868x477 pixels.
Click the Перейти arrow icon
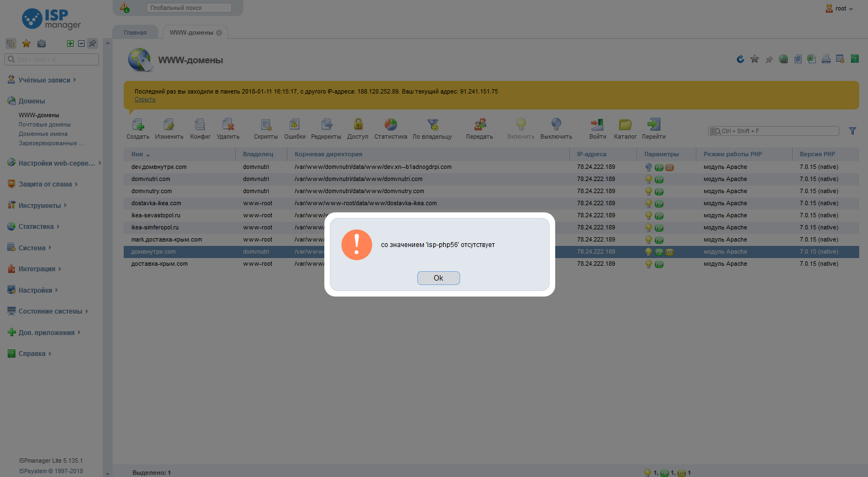pos(654,124)
